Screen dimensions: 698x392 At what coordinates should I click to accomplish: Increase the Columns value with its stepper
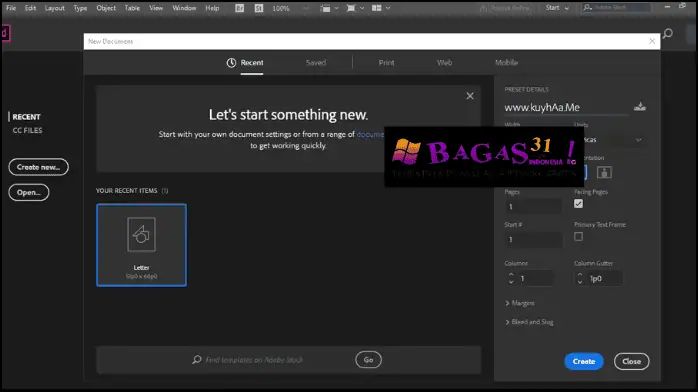click(x=511, y=275)
